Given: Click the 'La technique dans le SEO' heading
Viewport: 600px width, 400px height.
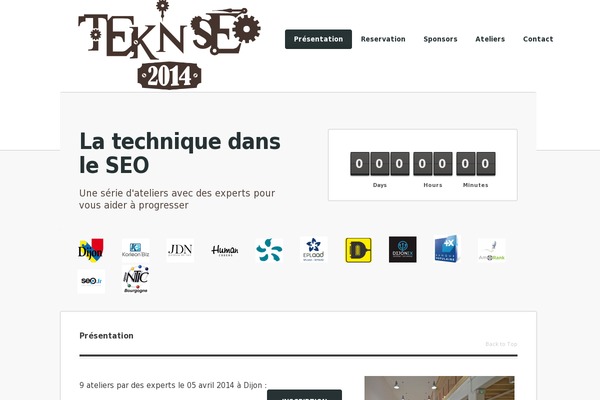Looking at the screenshot, I should click(x=180, y=153).
